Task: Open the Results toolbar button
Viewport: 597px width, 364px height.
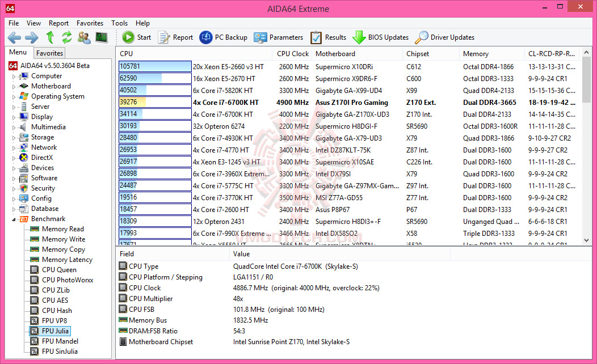Action: point(328,37)
